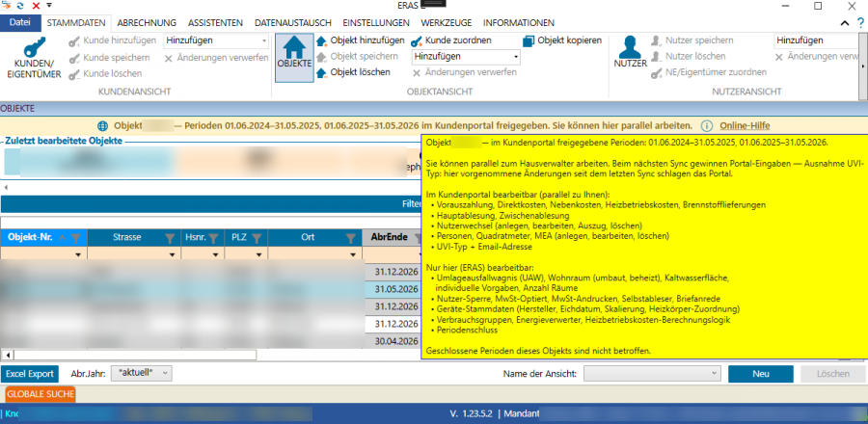
Task: Click the help question mark icon
Action: (859, 23)
